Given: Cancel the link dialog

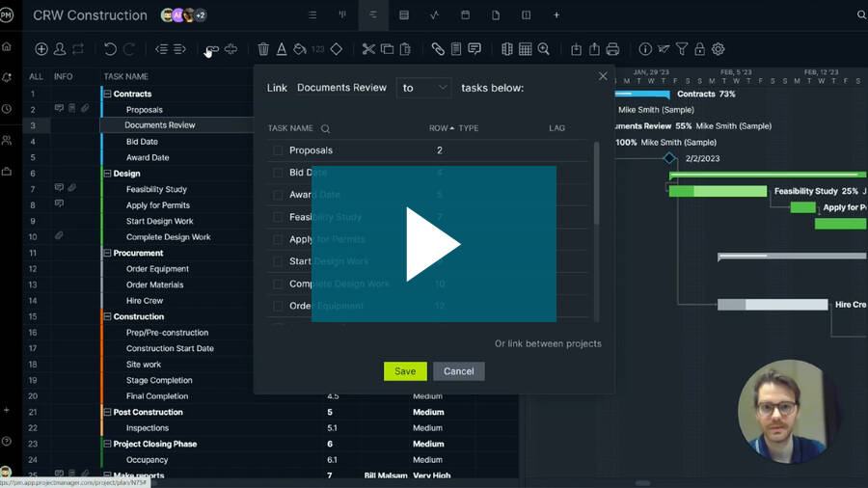Looking at the screenshot, I should pyautogui.click(x=458, y=371).
